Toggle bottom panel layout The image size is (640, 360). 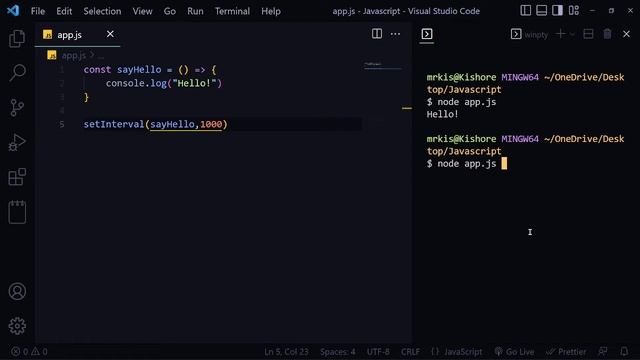click(542, 11)
